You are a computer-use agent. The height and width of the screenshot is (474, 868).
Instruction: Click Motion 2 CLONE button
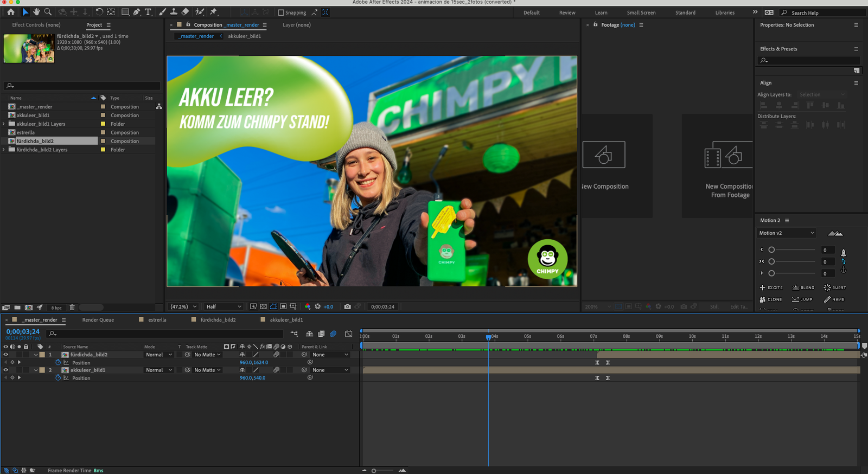pos(771,299)
